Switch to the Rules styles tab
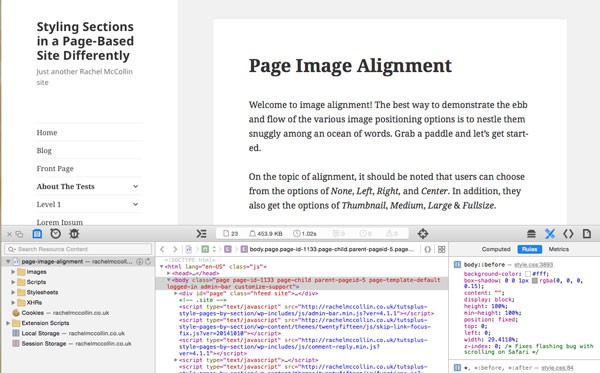600x373 pixels. pyautogui.click(x=530, y=249)
